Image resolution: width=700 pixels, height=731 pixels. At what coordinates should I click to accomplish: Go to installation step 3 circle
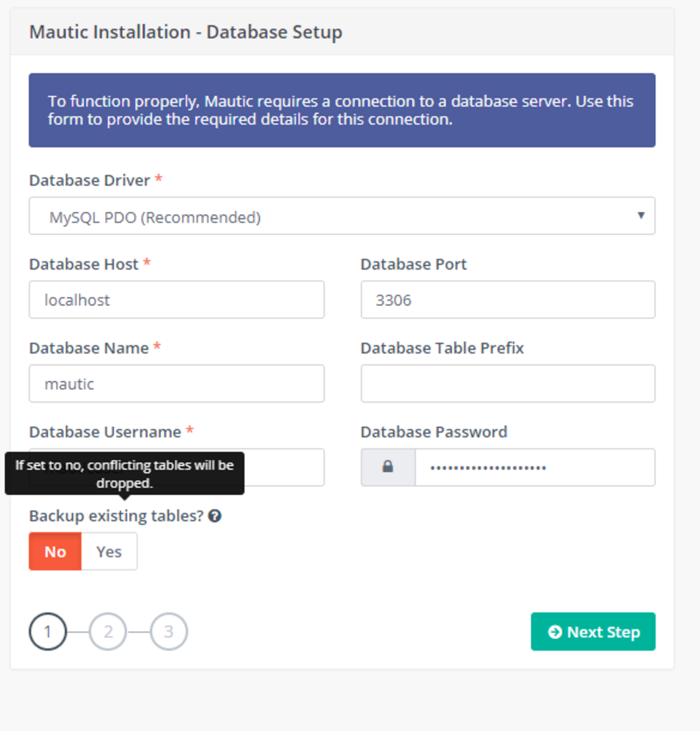[x=169, y=631]
